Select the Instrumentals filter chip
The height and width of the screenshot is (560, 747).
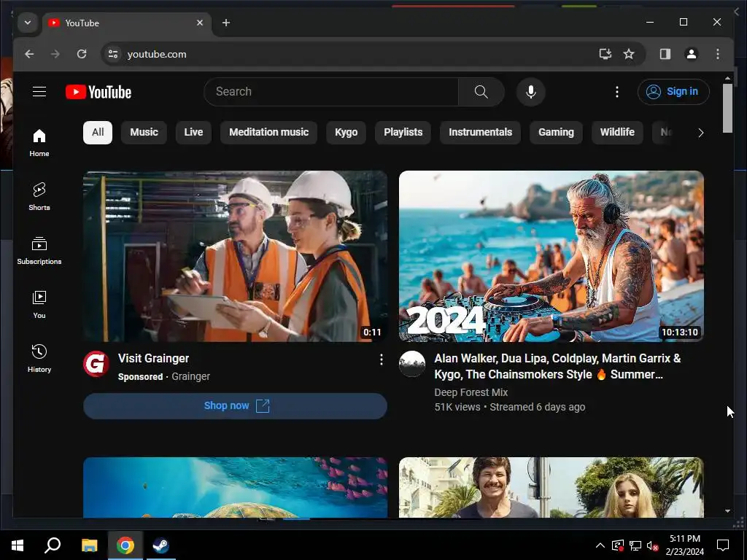(480, 132)
